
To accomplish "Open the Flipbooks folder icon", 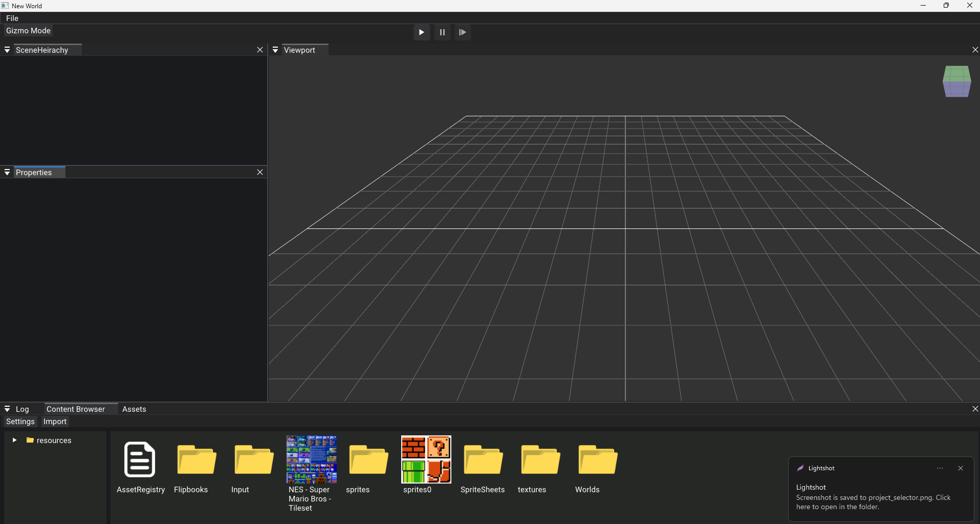I will click(197, 459).
